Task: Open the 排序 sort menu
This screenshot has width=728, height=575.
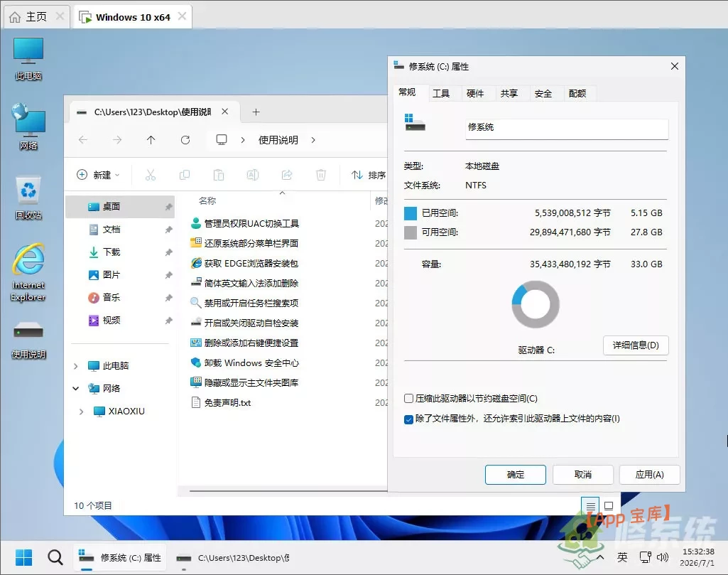Action: point(369,175)
